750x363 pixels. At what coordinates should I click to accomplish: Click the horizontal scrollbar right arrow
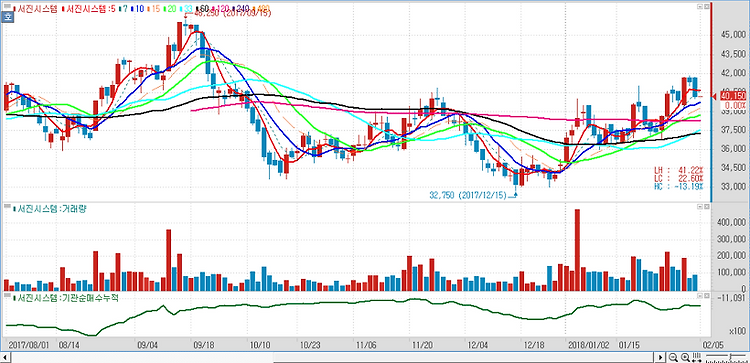point(660,357)
